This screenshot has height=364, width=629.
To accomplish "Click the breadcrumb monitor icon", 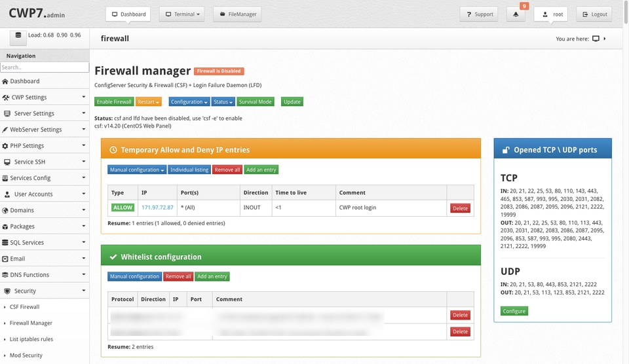I will tap(596, 39).
